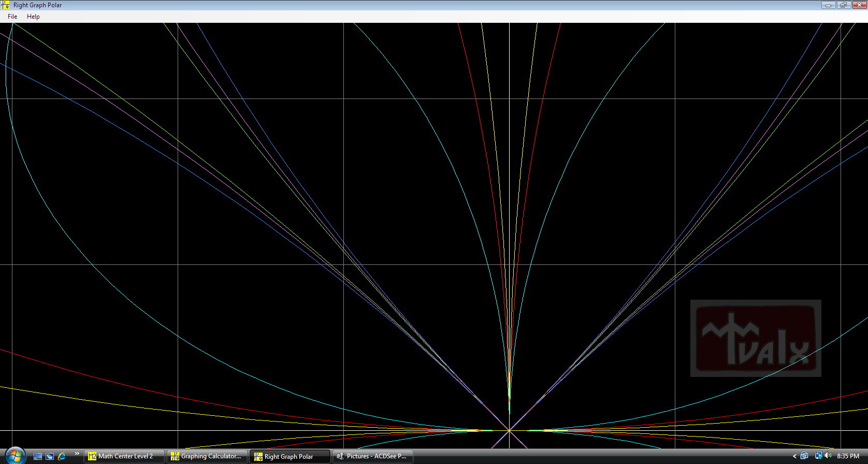Click the Right Graph Polar title bar icon
Viewport: 868px width, 464px height.
click(x=5, y=5)
